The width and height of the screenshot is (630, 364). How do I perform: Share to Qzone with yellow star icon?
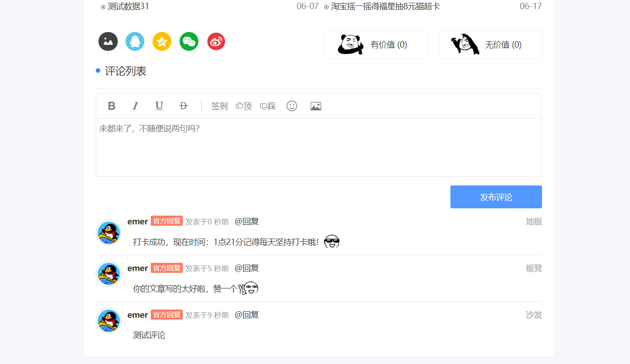coord(162,42)
